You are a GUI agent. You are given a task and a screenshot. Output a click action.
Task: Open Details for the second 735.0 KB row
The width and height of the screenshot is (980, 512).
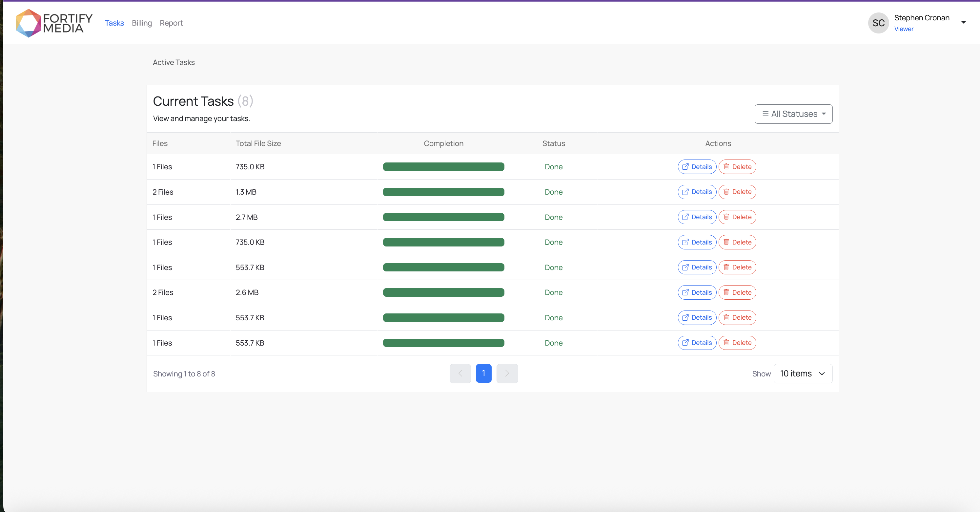(x=697, y=242)
